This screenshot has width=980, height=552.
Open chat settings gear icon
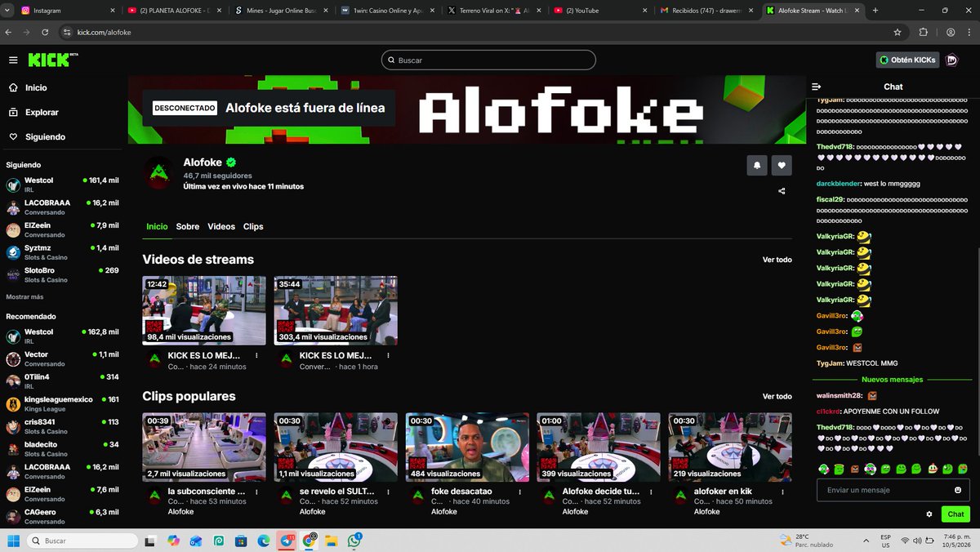[929, 514]
